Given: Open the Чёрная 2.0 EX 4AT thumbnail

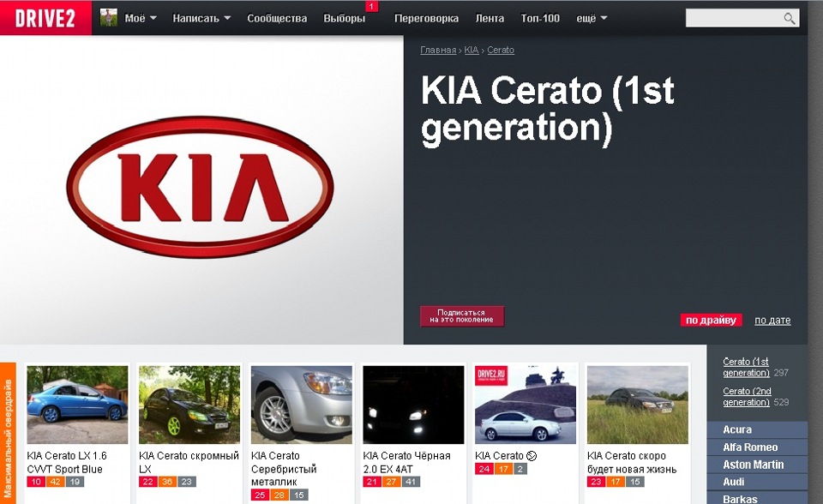Looking at the screenshot, I should (x=413, y=405).
